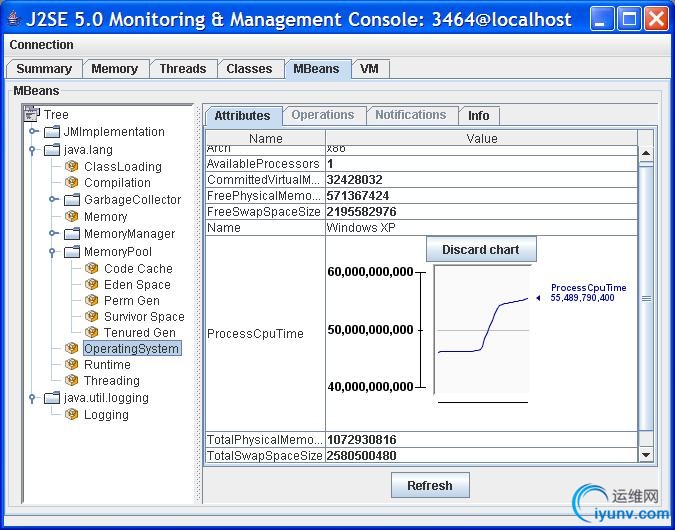Switch to the Summary tab

[44, 69]
